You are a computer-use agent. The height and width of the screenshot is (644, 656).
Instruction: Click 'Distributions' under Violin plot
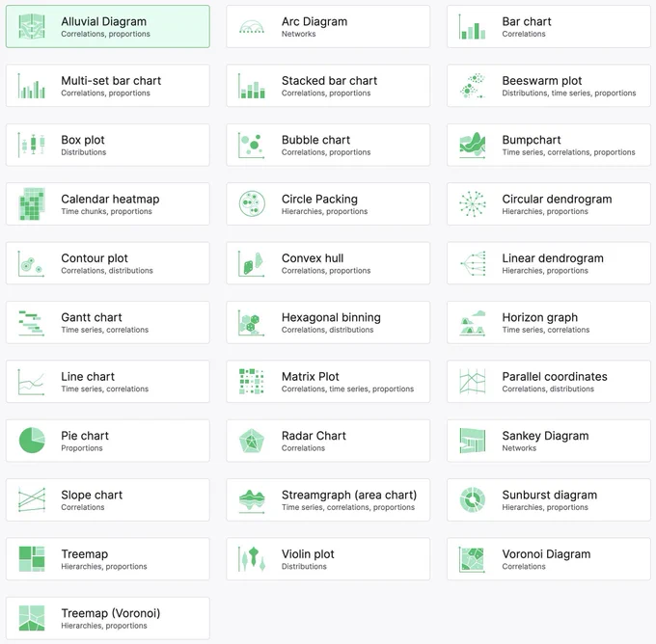point(304,566)
